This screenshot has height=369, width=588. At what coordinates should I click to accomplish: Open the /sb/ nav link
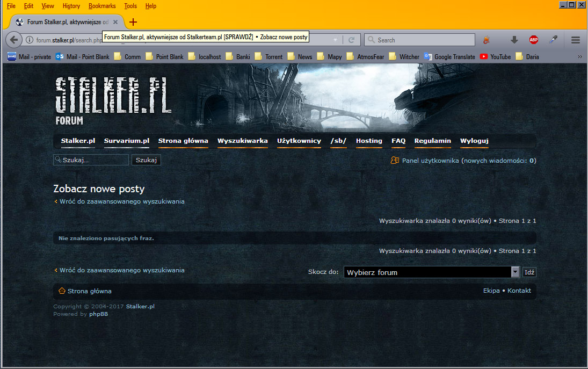click(338, 141)
